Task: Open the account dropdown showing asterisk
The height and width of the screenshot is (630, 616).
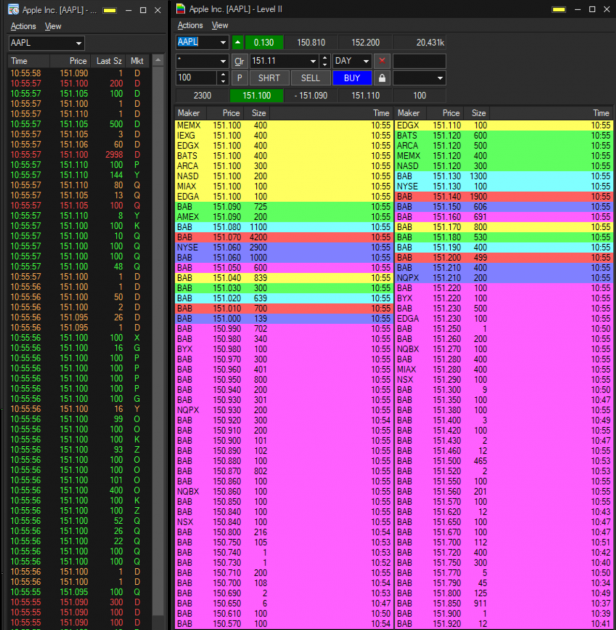Action: click(x=223, y=61)
